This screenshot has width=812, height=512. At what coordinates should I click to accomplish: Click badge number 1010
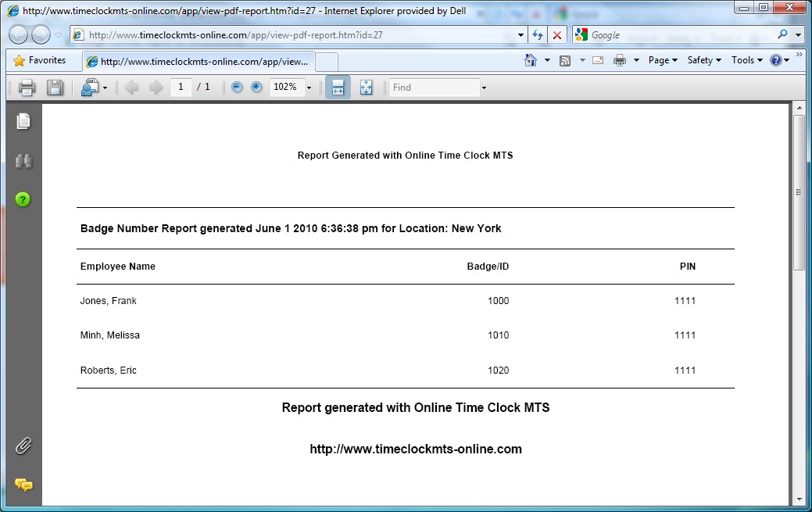(498, 335)
